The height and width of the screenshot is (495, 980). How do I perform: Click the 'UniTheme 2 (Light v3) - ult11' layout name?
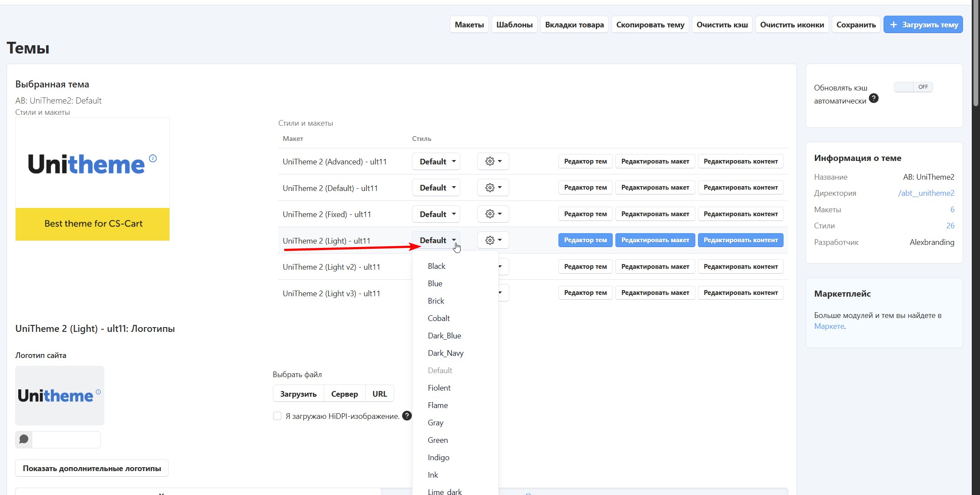coord(331,293)
